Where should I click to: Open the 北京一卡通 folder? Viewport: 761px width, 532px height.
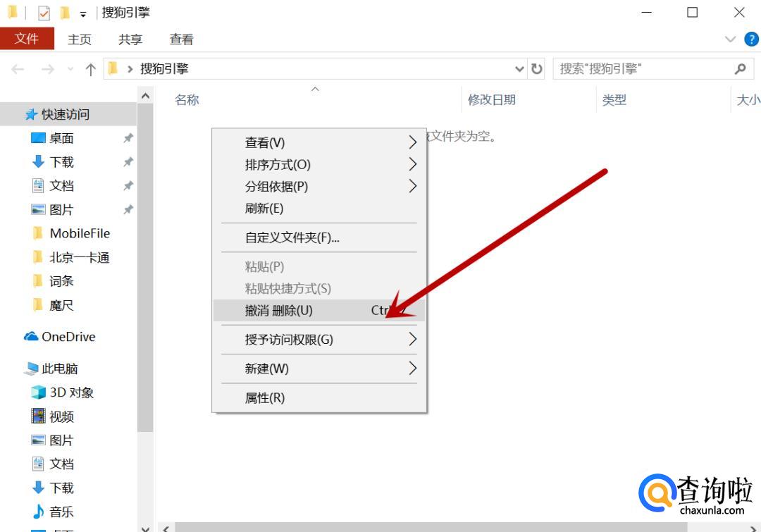click(x=79, y=257)
